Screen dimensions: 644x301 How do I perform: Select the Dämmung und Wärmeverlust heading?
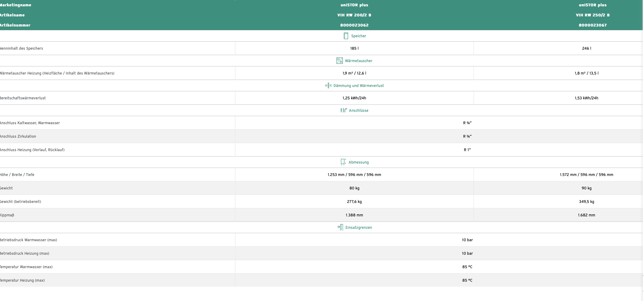click(359, 86)
